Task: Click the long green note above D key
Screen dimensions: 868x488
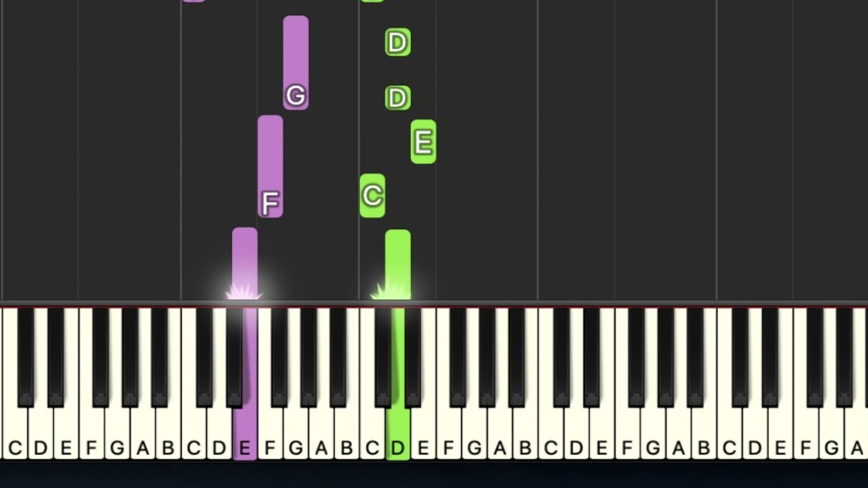Action: (x=398, y=265)
